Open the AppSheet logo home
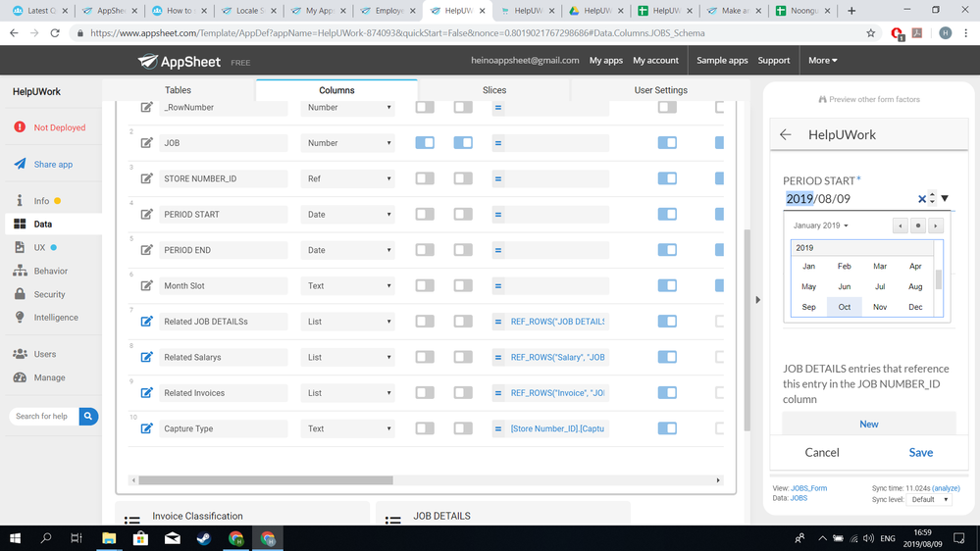 pyautogui.click(x=180, y=61)
